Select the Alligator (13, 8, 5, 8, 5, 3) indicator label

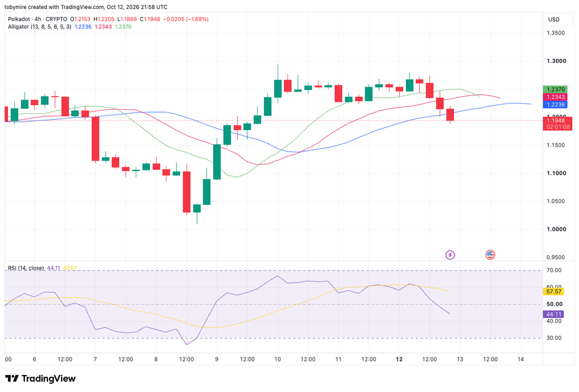[40, 27]
